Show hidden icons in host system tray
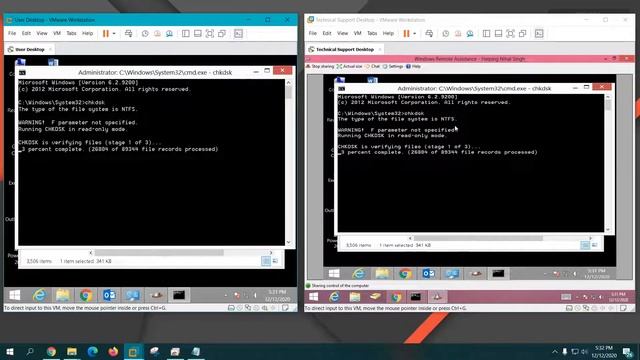This screenshot has height=360, width=640. (x=555, y=351)
